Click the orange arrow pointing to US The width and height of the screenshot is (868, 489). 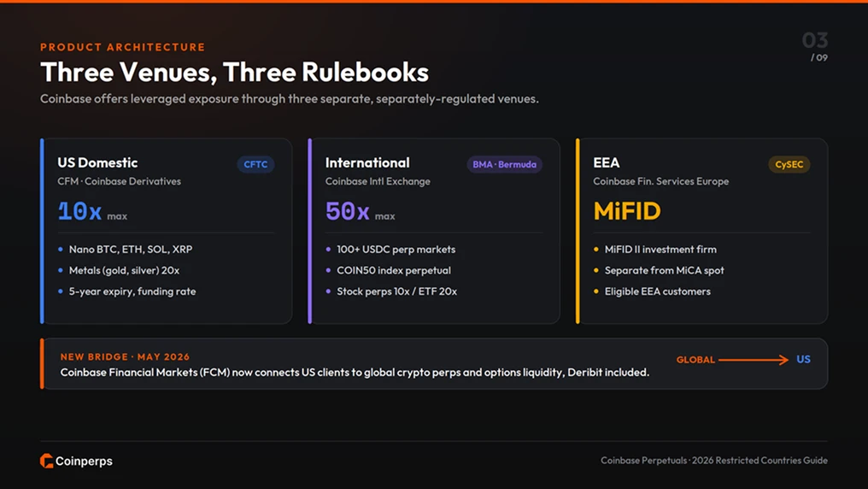point(754,360)
